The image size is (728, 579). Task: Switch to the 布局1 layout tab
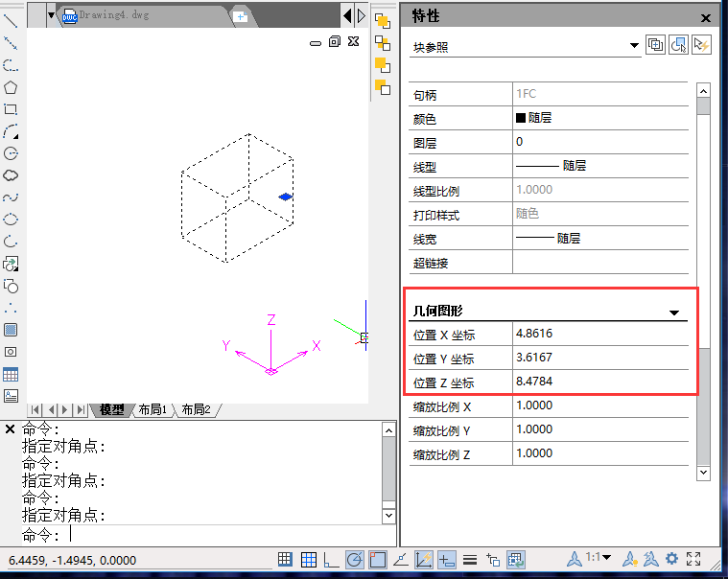tap(152, 409)
